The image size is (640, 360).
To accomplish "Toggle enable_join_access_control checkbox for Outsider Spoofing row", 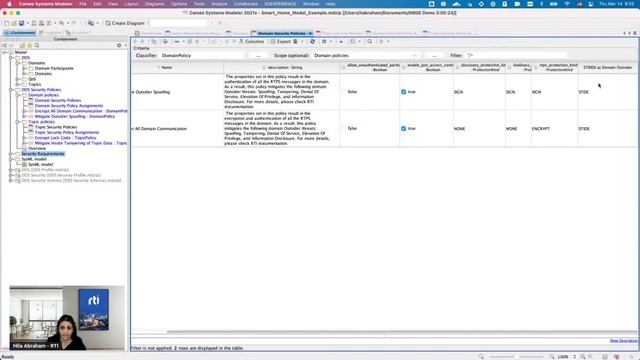I will tap(404, 92).
